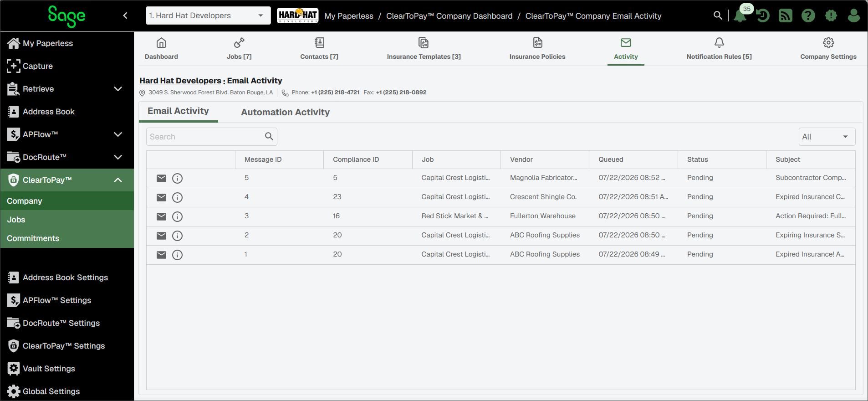Show info for message 2 row
The width and height of the screenshot is (868, 401).
178,236
